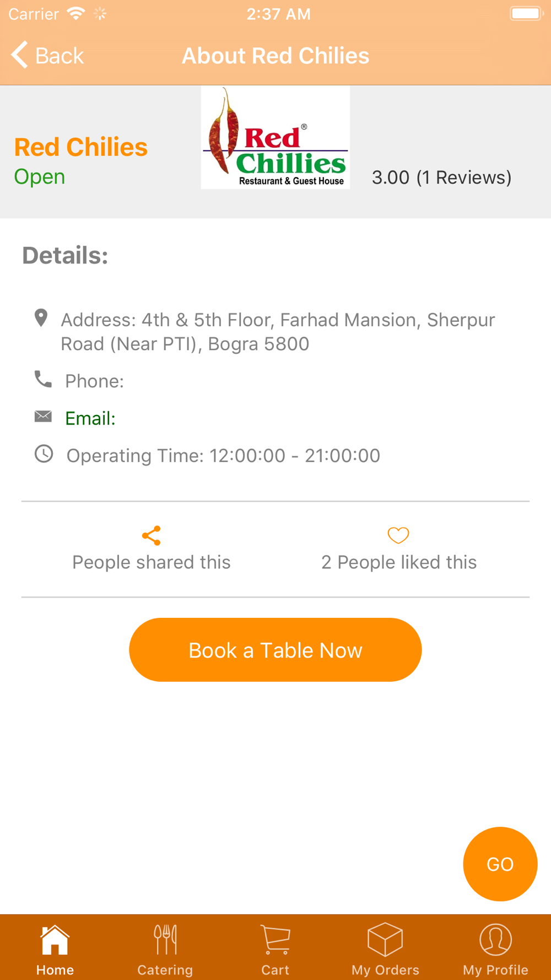Tap the round orange GO button
Viewport: 551px width, 980px height.
[x=500, y=864]
